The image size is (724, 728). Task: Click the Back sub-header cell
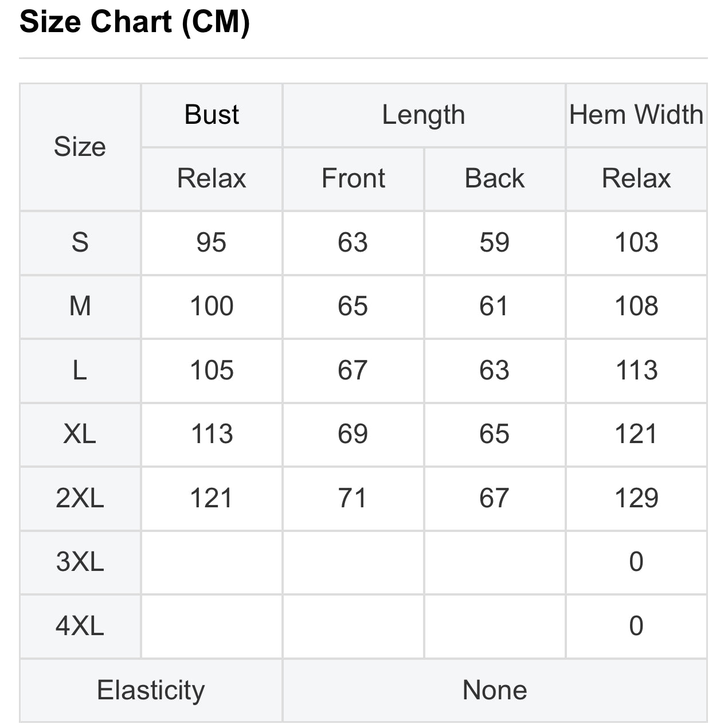click(x=495, y=179)
